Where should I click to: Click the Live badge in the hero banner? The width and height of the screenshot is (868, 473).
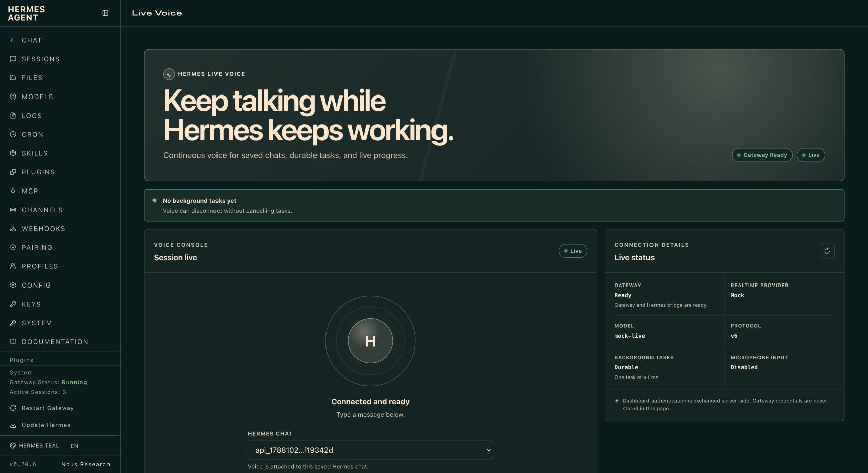tap(811, 155)
